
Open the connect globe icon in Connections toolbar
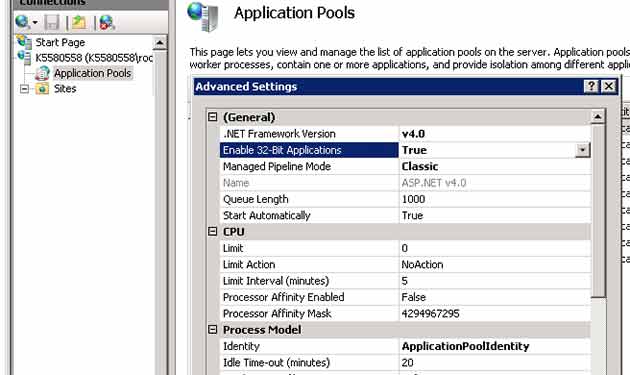tap(22, 22)
